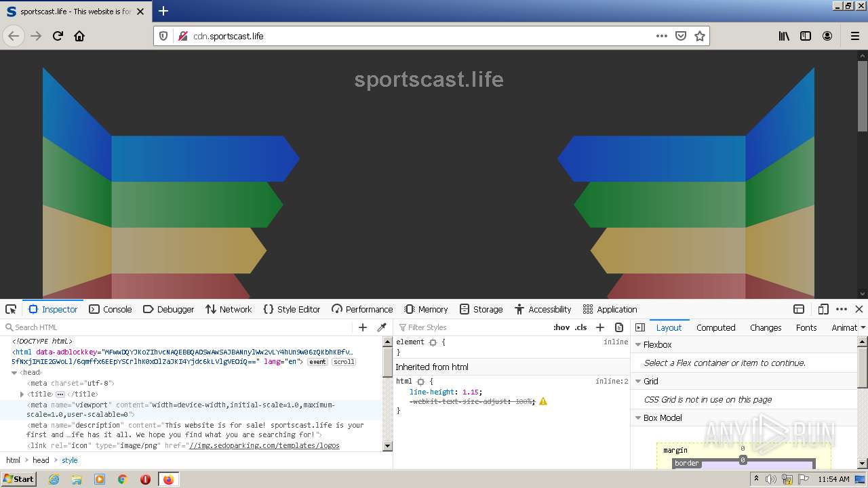Collapse the head element node

[x=14, y=373]
